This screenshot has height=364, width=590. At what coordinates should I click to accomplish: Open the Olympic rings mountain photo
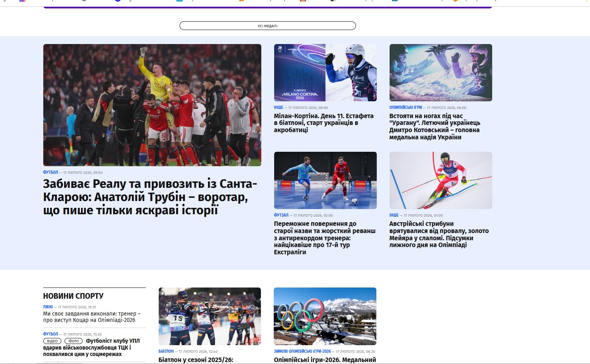click(325, 316)
